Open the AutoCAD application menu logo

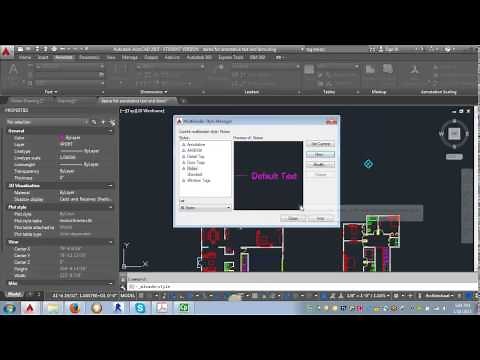[7, 53]
